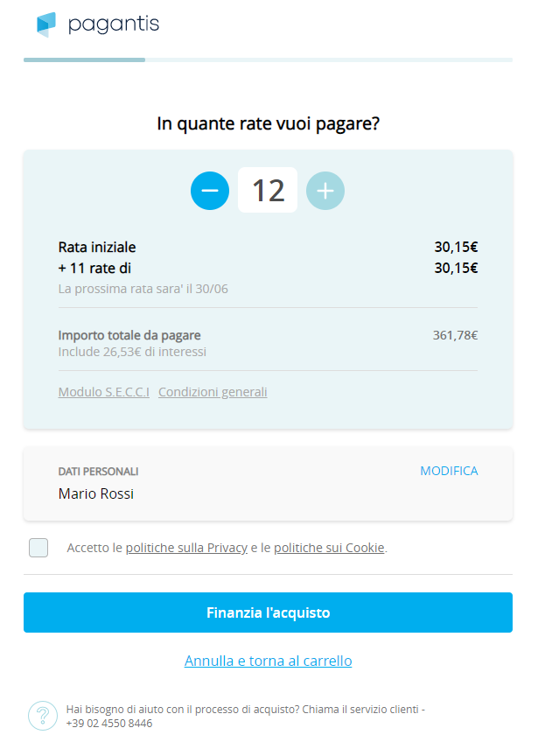Image resolution: width=545 pixels, height=756 pixels.
Task: Click the pagantis brand name text
Action: [x=114, y=24]
